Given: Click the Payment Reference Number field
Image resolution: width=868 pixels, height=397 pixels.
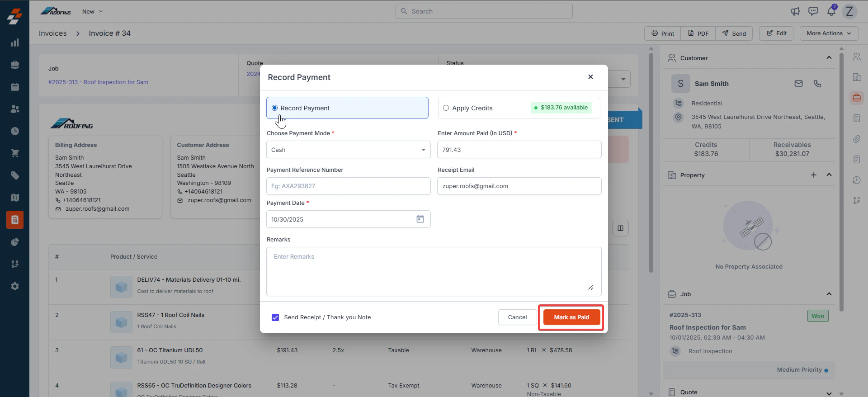Looking at the screenshot, I should 348,186.
